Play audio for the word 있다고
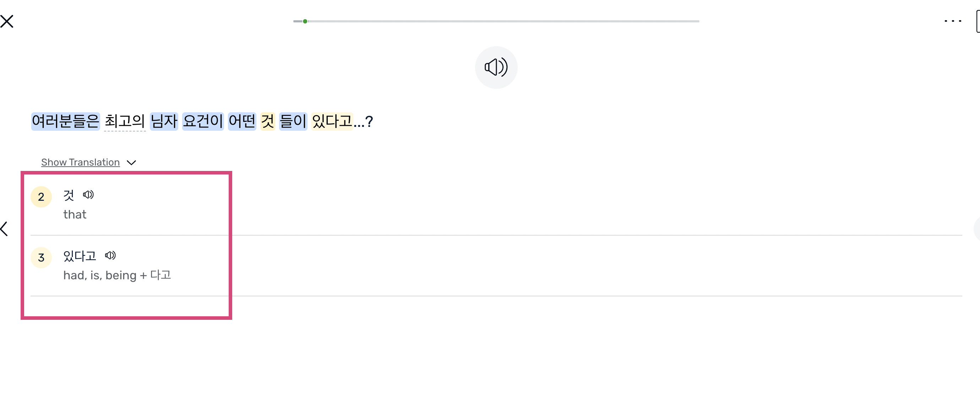The width and height of the screenshot is (980, 398). 110,255
